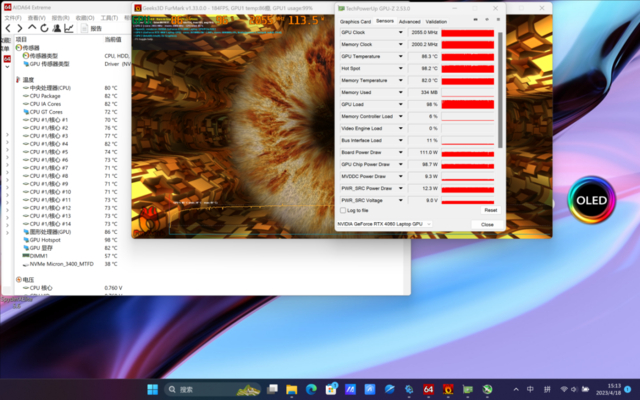Screen dimensions: 640x400
Task: Click the taskbar search box
Action: click(213, 389)
